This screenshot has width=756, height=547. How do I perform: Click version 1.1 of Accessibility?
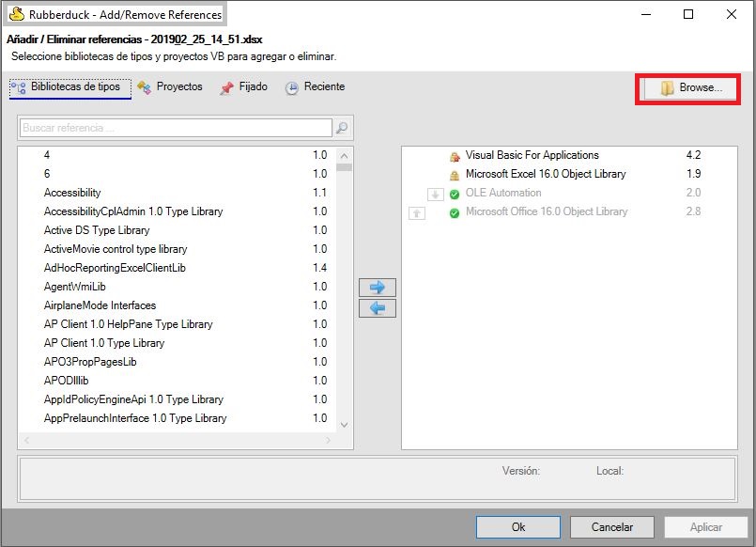pyautogui.click(x=319, y=193)
